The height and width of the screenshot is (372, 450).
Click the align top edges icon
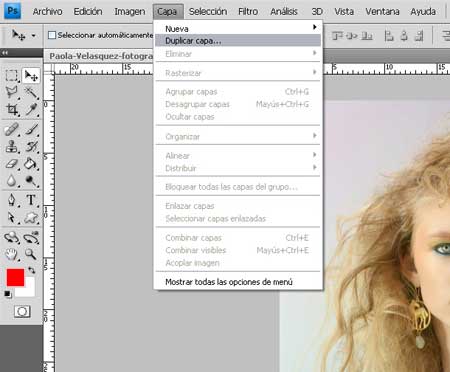[x=337, y=35]
